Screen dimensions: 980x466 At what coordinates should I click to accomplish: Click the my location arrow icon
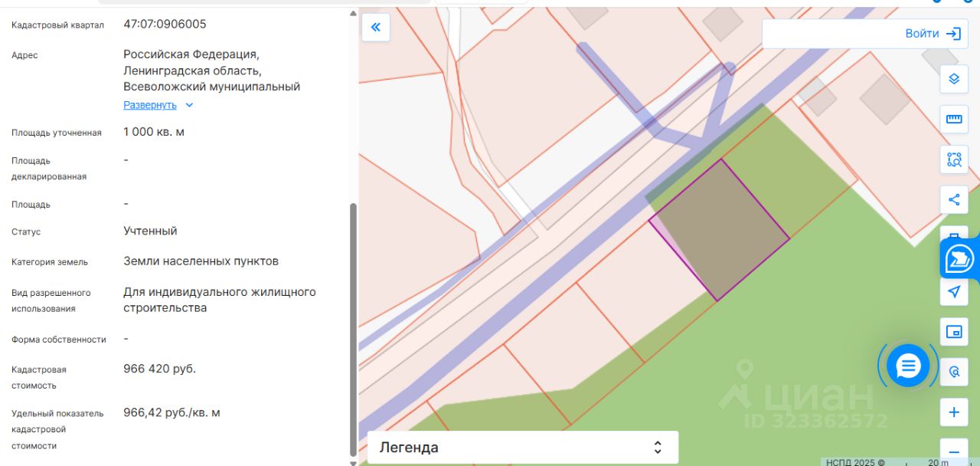tap(954, 291)
